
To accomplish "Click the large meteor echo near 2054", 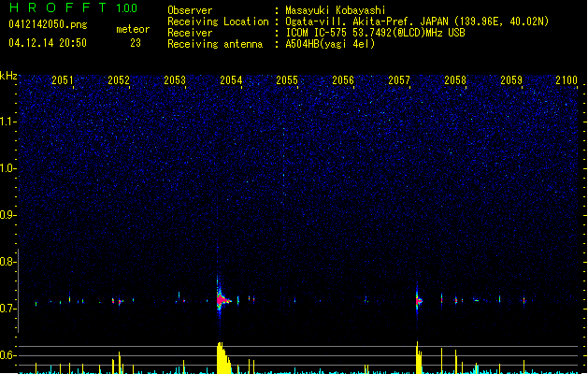I will 222,299.
